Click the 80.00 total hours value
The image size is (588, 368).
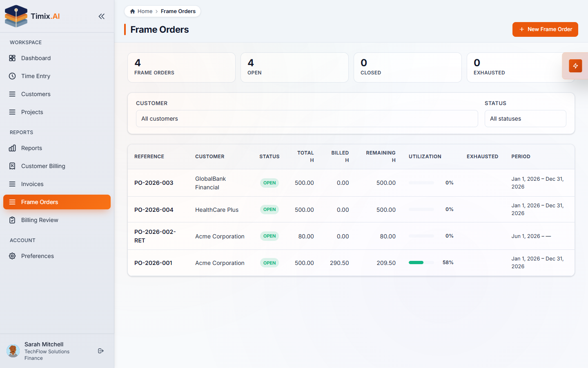[x=306, y=236]
